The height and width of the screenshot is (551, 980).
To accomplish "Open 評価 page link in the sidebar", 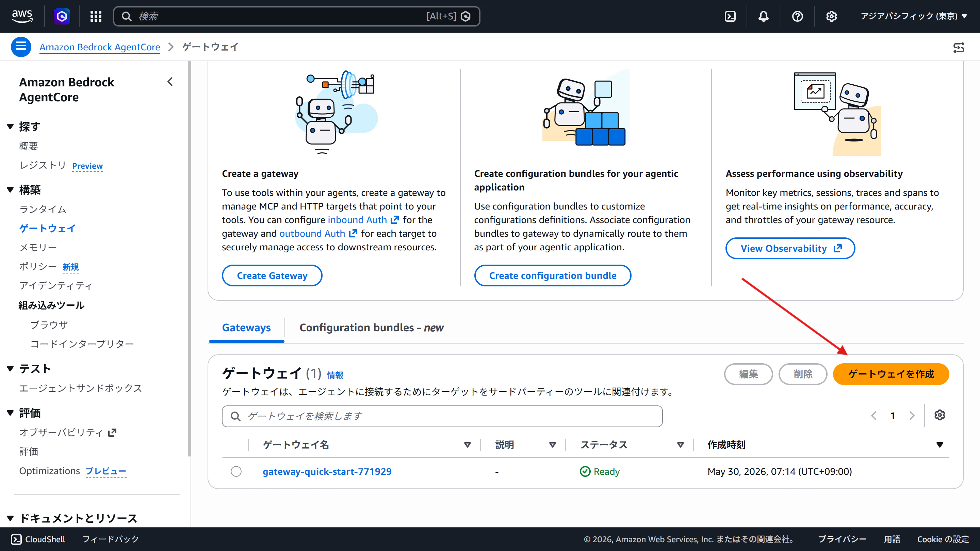I will click(29, 452).
